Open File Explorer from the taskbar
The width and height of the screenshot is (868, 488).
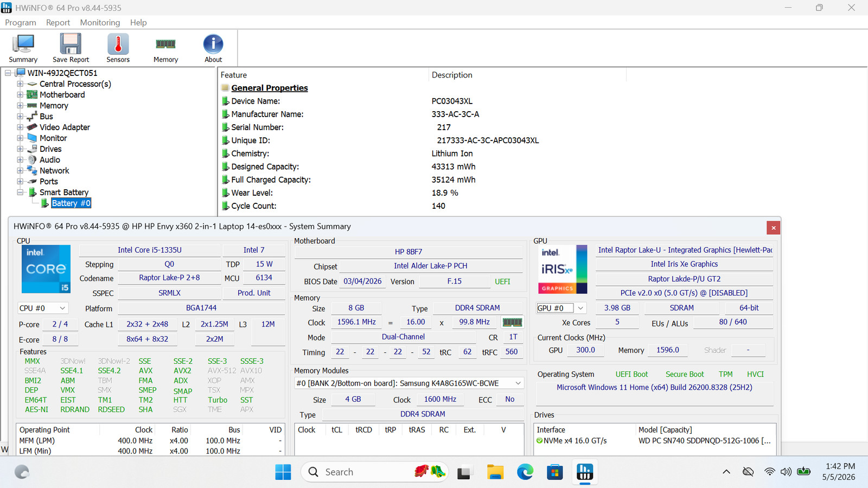click(495, 472)
